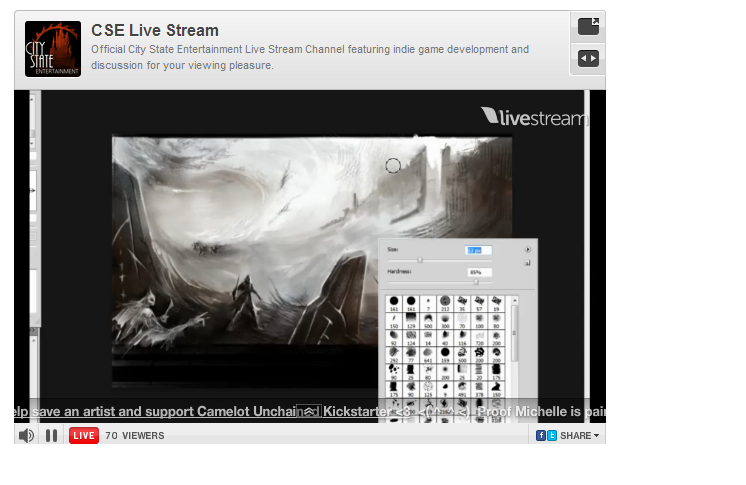Share the stream on Twitter
Viewport: 746px width, 485px height.
(551, 436)
